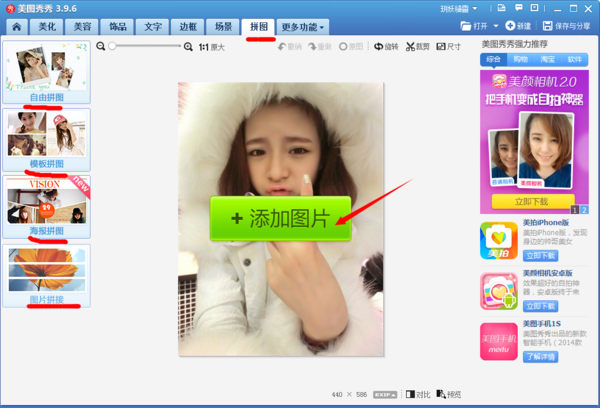The image size is (600, 408).
Task: Switch to 软件 recommendation tab
Action: (574, 59)
